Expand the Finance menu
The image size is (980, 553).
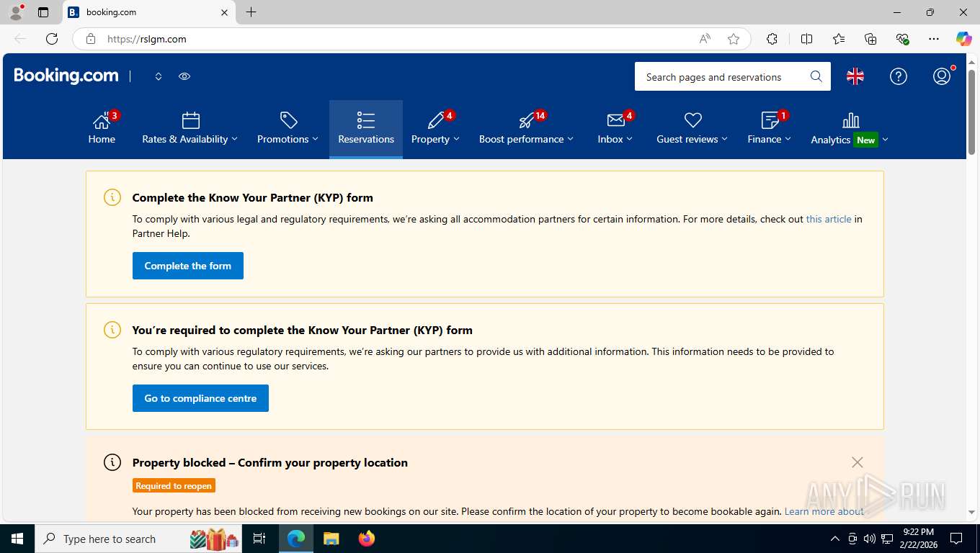tap(769, 129)
